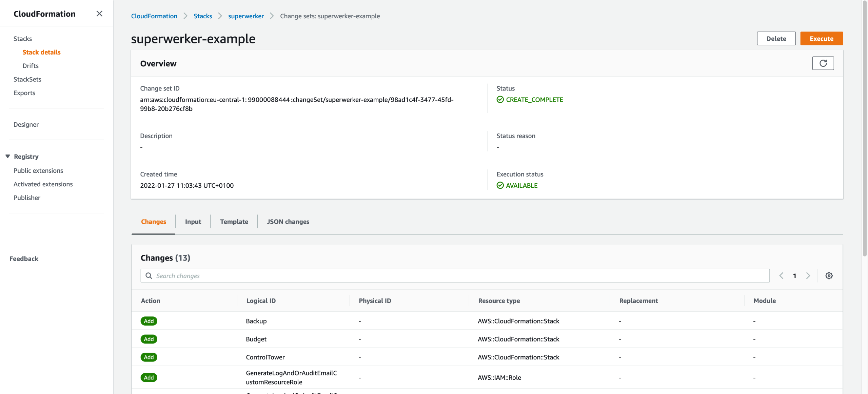Image resolution: width=868 pixels, height=394 pixels.
Task: Open Drifts in the sidebar
Action: 31,66
